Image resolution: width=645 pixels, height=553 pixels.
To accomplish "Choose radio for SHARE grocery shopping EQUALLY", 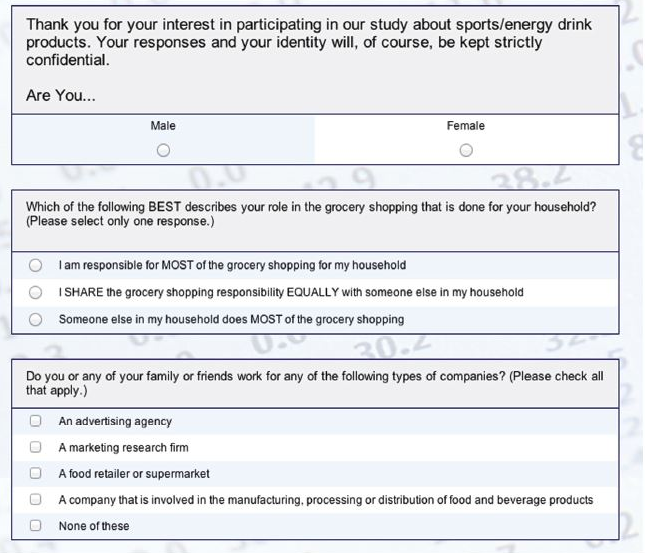I will pos(36,293).
